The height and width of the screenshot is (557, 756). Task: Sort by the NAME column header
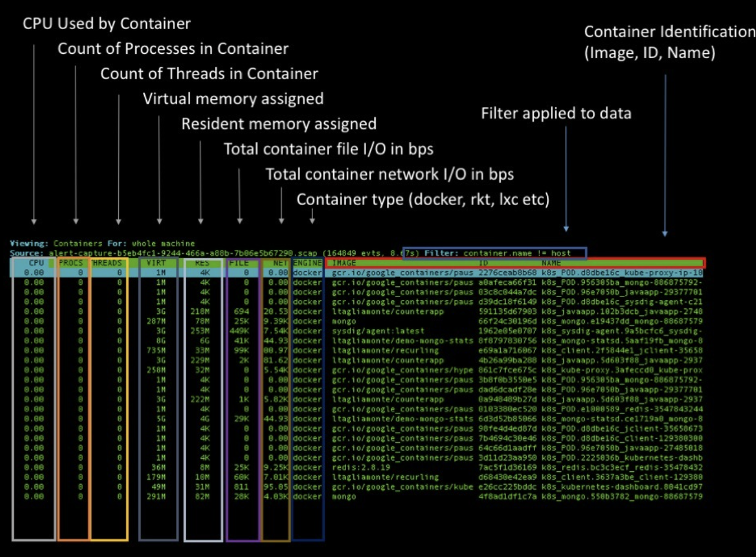551,263
